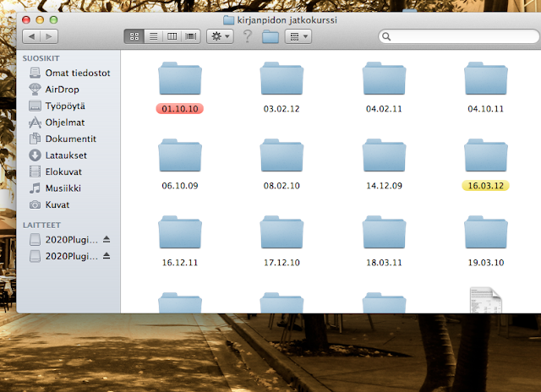The width and height of the screenshot is (541, 392).
Task: Click the LAITTEET sidebar heading
Action: point(41,225)
